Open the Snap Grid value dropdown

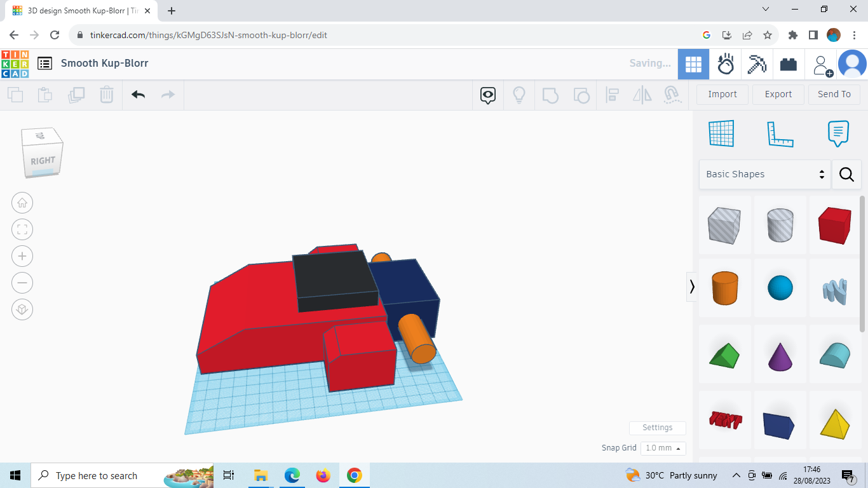click(663, 448)
